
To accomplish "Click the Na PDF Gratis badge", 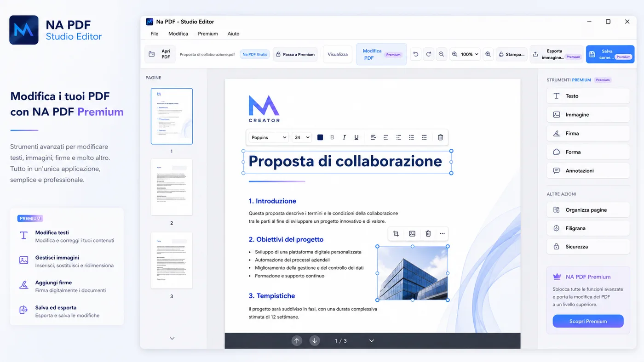I will click(x=255, y=54).
